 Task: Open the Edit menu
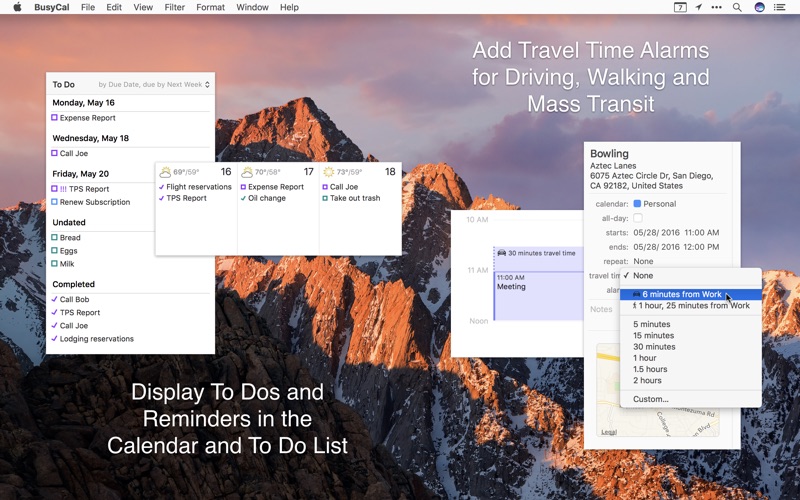point(114,7)
